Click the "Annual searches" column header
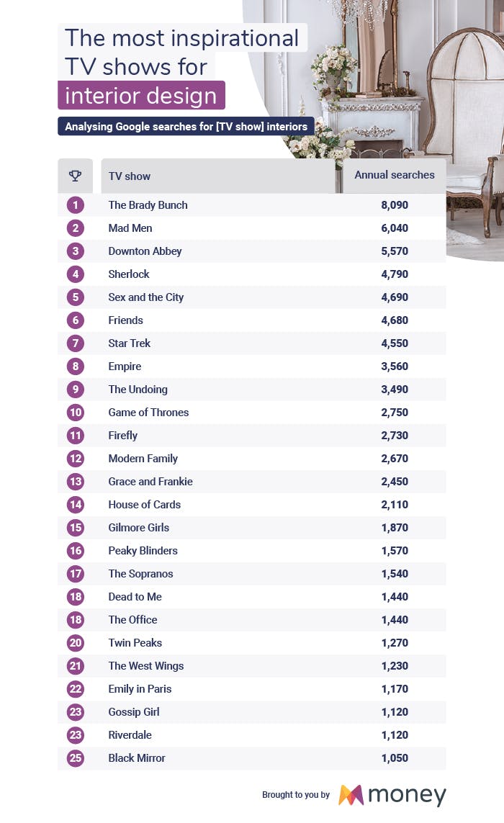Viewport: 504px width, 823px height. point(395,175)
